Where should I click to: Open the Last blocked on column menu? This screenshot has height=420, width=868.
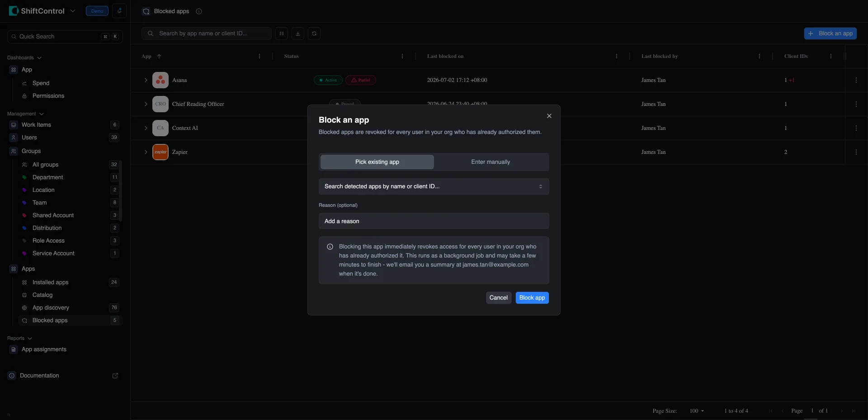617,57
